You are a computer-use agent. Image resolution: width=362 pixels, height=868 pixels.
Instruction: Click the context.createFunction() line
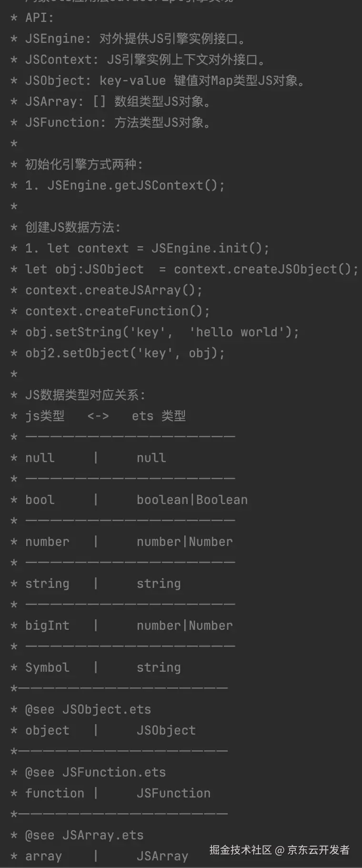point(117,311)
